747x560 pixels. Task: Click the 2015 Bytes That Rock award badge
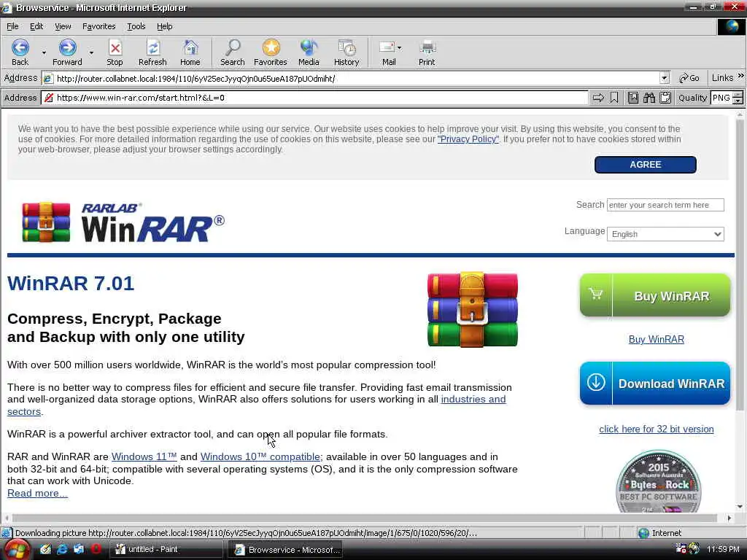(x=659, y=482)
